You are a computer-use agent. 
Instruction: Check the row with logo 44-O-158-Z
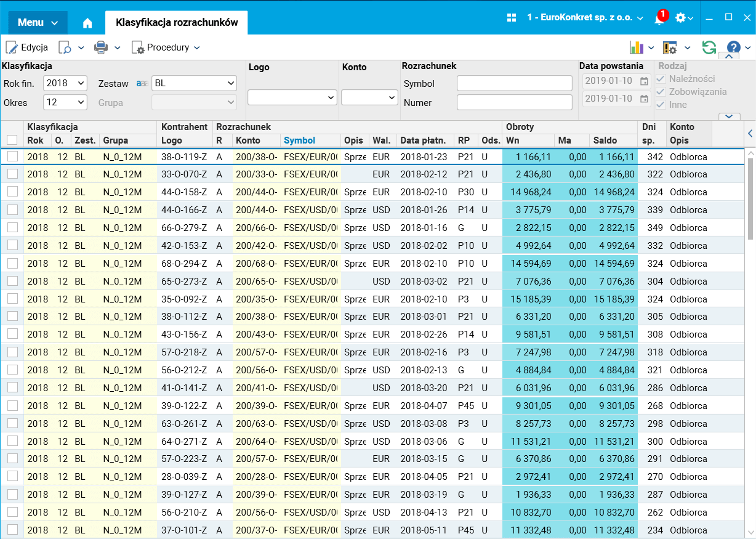pyautogui.click(x=12, y=192)
